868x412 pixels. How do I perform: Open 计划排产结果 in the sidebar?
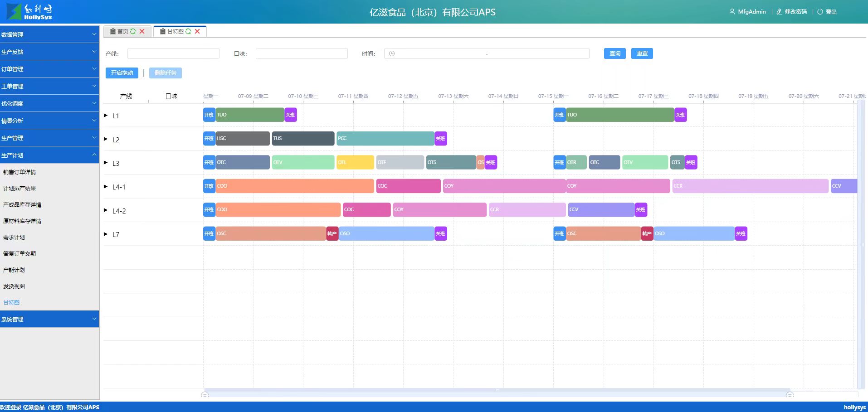[x=20, y=189]
